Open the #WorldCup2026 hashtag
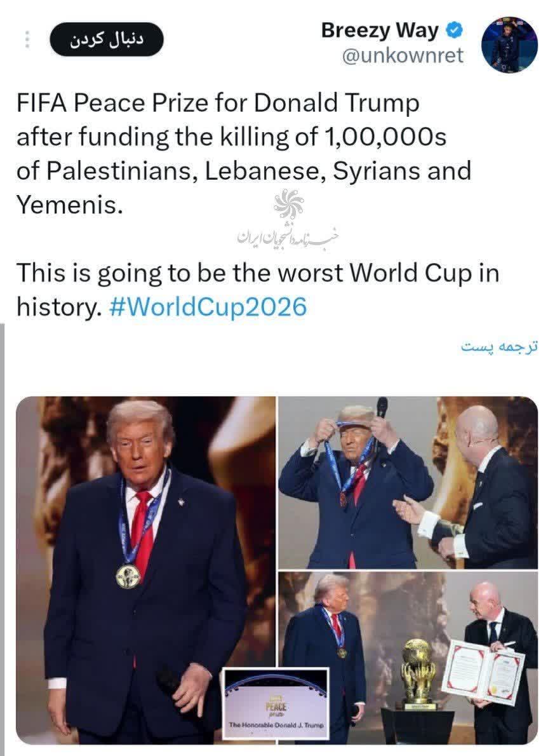The width and height of the screenshot is (555, 756). coord(208,306)
